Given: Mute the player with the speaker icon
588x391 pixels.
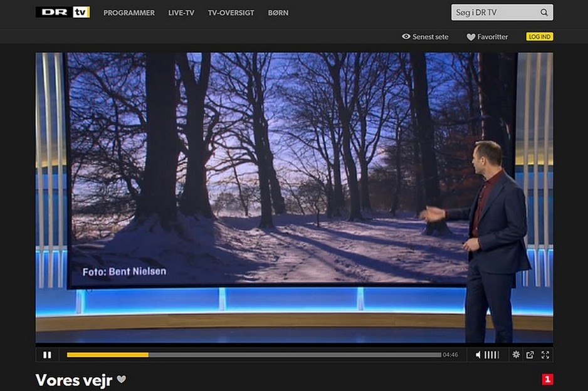Looking at the screenshot, I should pyautogui.click(x=478, y=355).
